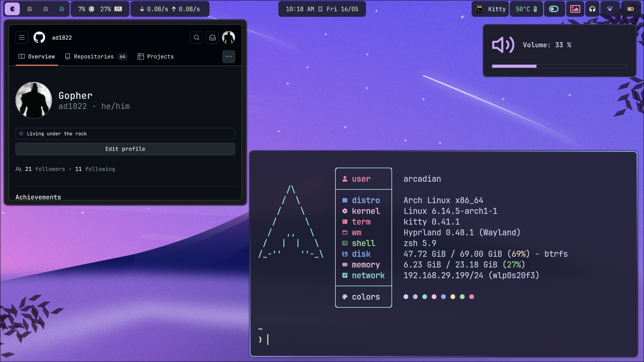
Task: Open GitHub search via magnifier icon
Action: (197, 38)
